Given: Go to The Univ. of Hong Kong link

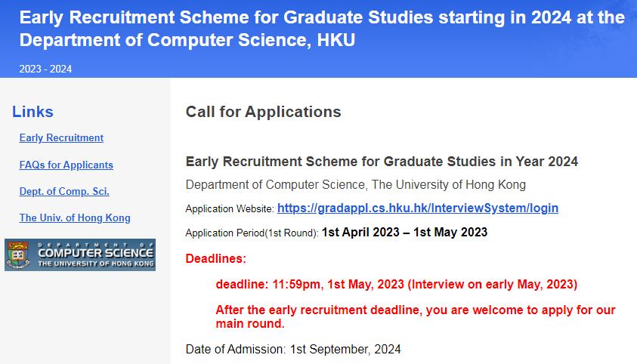Looking at the screenshot, I should [x=75, y=218].
